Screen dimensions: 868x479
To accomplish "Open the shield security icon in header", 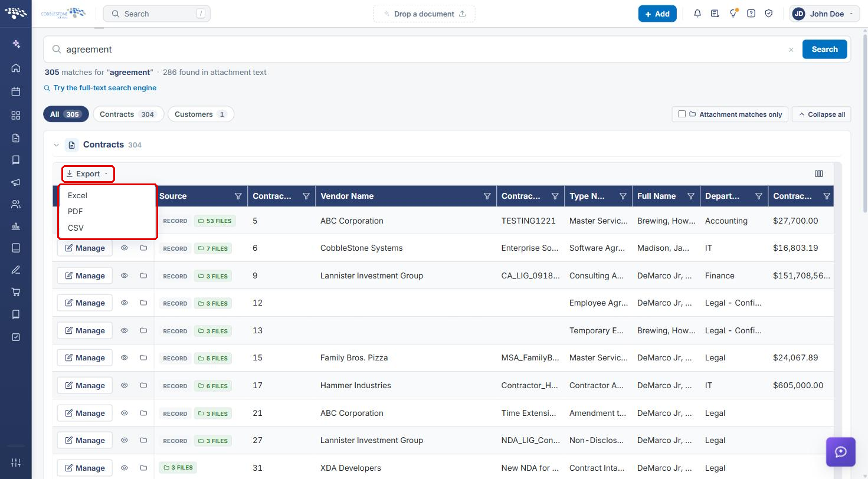I will 769,14.
